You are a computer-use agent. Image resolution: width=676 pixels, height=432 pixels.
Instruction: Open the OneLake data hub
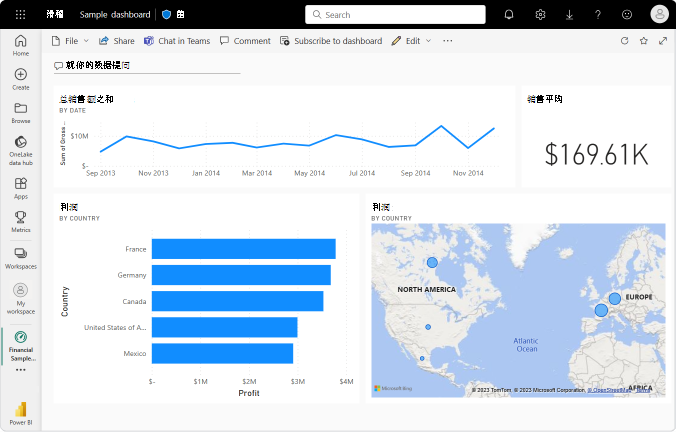point(21,151)
